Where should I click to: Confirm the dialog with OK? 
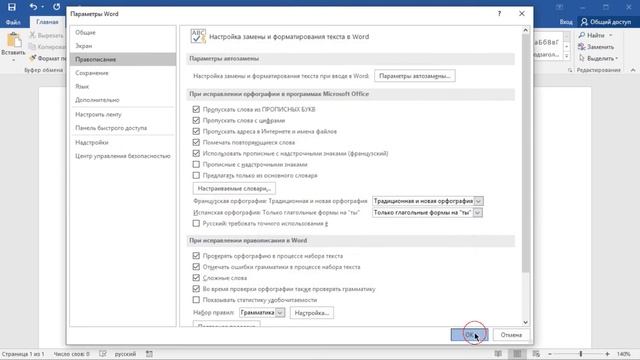tap(469, 335)
